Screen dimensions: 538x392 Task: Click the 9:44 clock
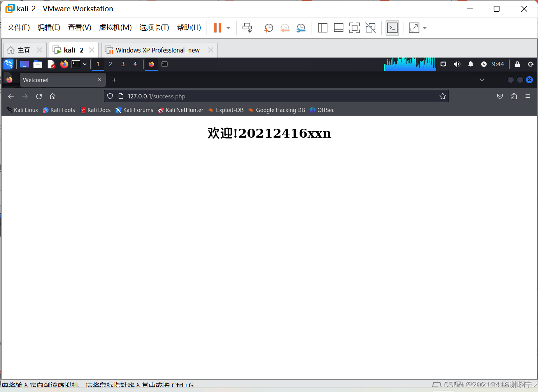[x=498, y=64]
